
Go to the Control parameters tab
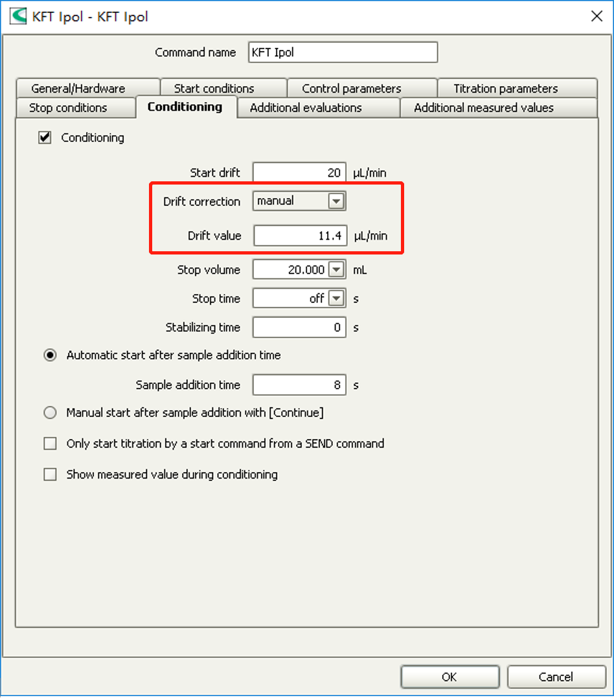362,89
